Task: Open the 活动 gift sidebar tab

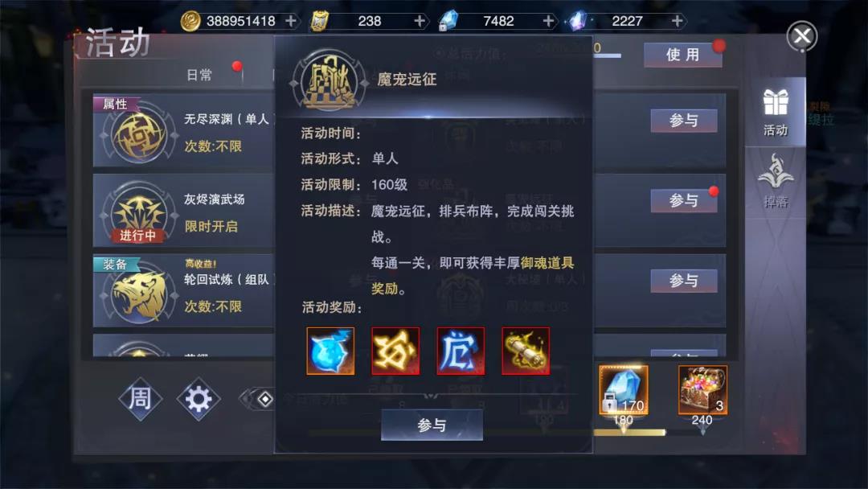Action: click(775, 113)
